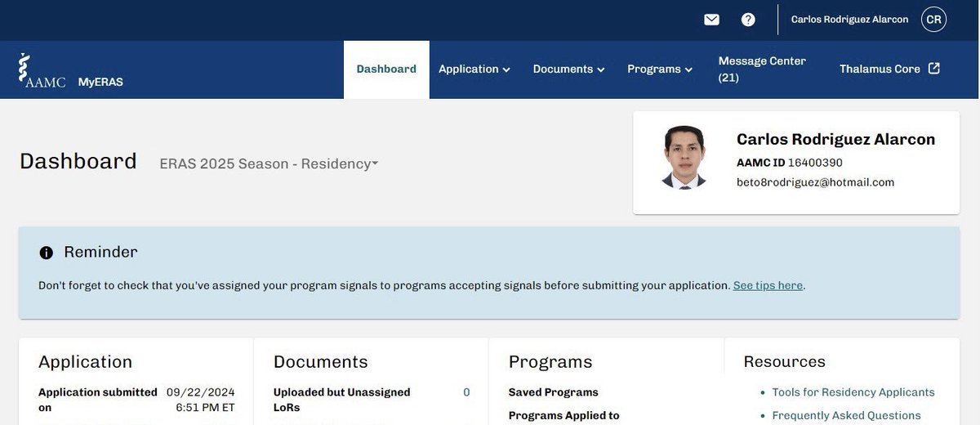
Task: Click the help question mark icon
Action: pos(748,20)
